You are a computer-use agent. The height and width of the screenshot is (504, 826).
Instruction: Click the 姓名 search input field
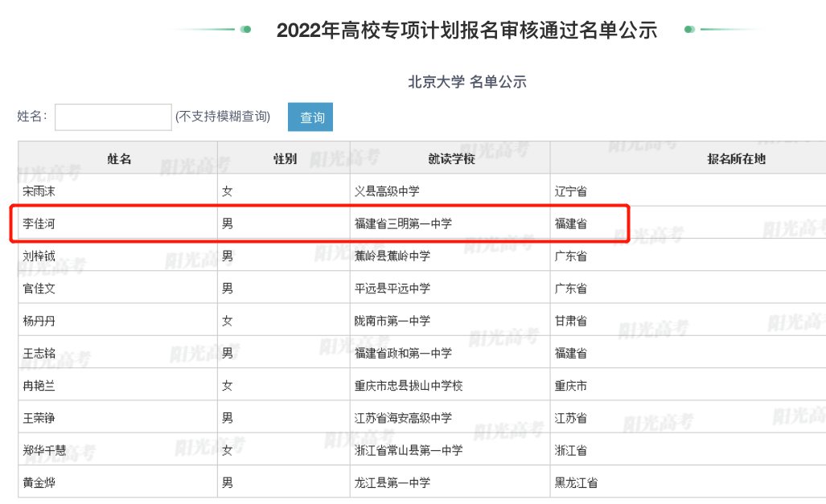(x=113, y=117)
